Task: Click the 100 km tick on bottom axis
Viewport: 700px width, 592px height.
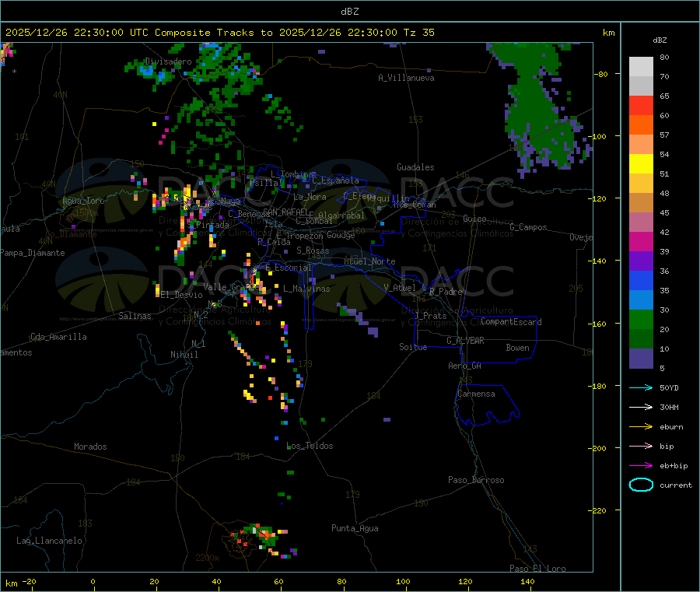Action: coord(403,581)
